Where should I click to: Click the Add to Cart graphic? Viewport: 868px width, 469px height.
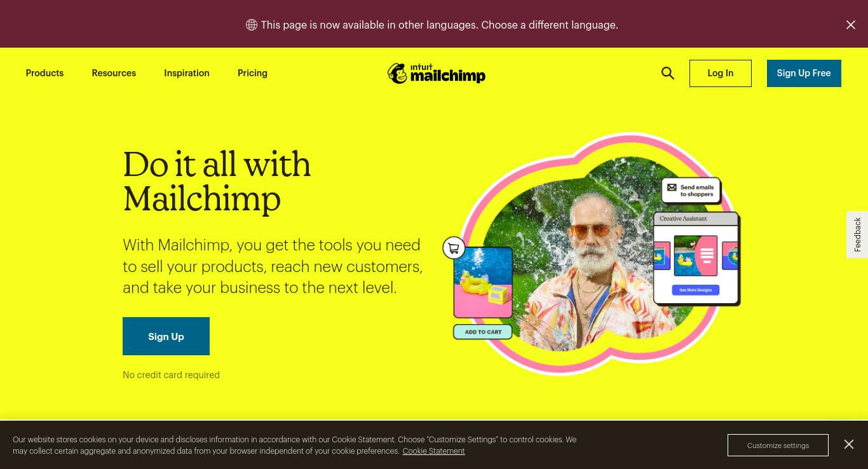pos(483,332)
